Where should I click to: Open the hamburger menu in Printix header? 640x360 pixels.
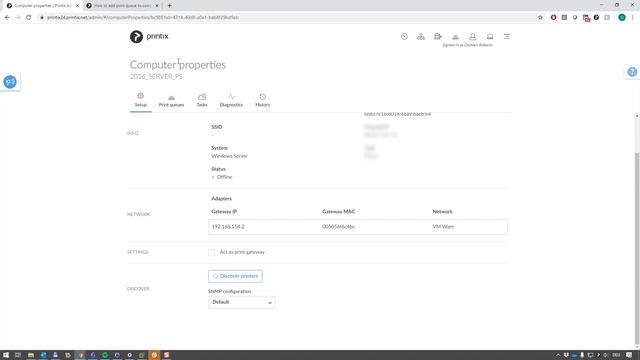[507, 36]
